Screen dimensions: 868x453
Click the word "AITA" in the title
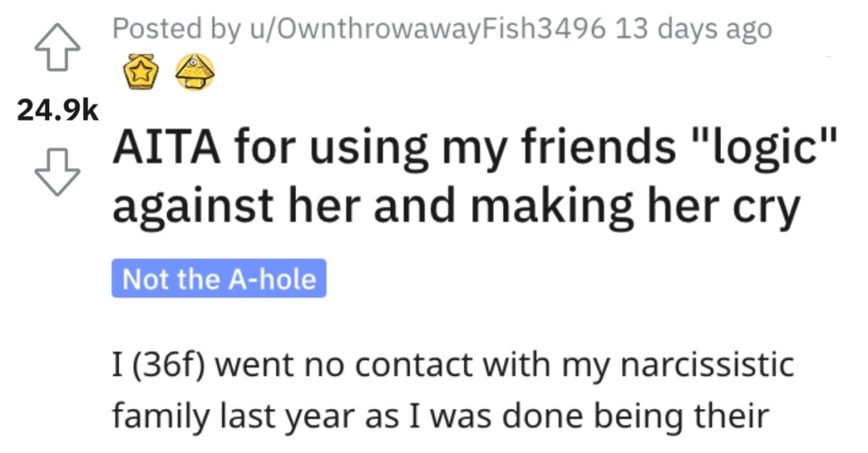(x=167, y=148)
